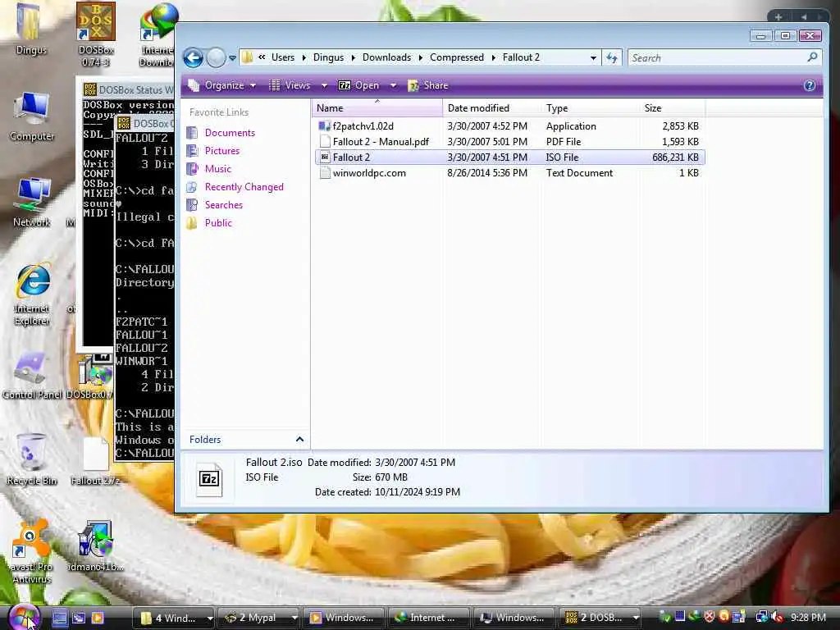840x630 pixels.
Task: Select the Fallout 2 ISO file row
Action: click(510, 157)
